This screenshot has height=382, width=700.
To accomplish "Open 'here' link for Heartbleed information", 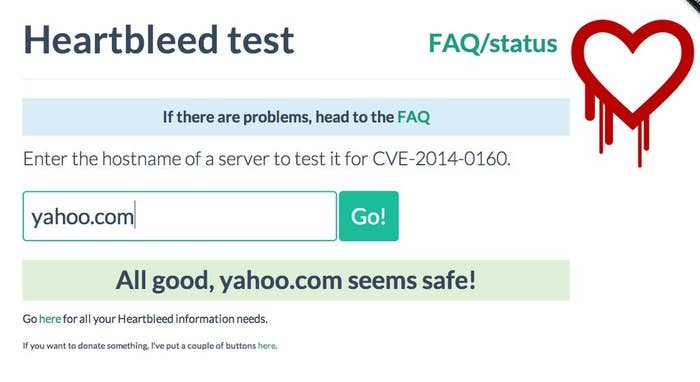I will [x=50, y=319].
